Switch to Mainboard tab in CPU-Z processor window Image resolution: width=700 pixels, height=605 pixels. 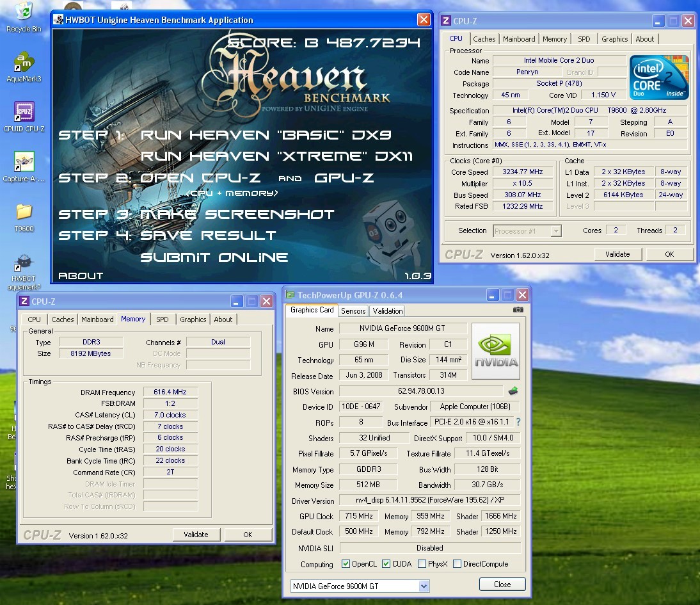point(519,39)
